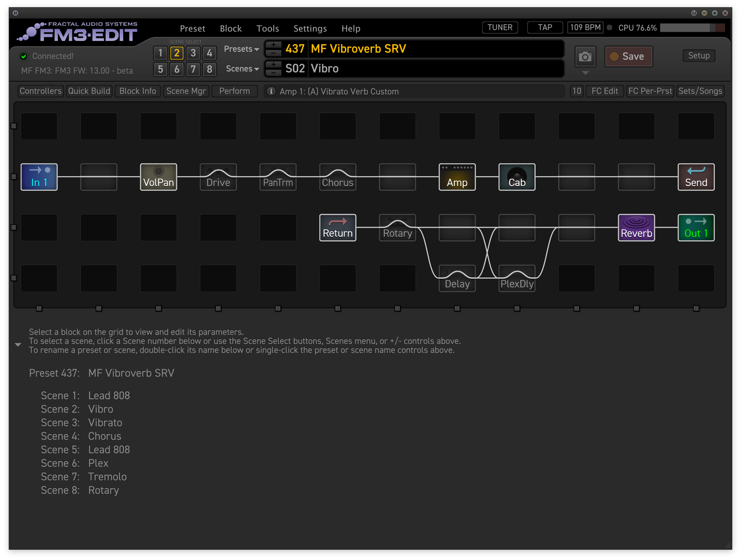Select the Return block

pos(337,227)
